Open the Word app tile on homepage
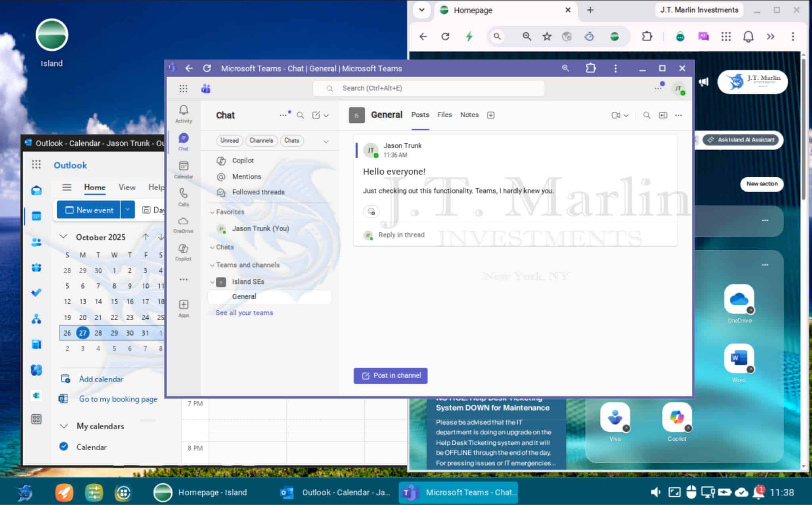 coord(739,359)
